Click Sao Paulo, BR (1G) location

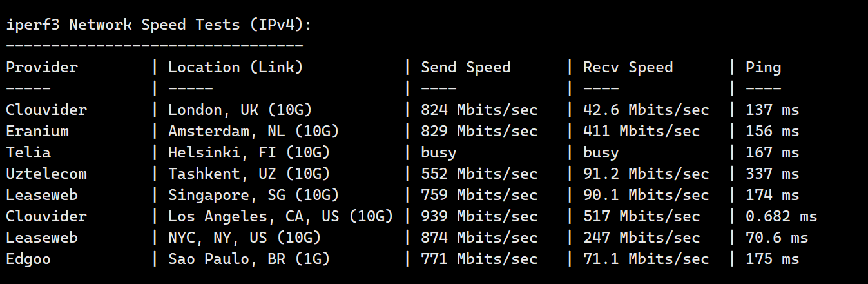point(249,259)
